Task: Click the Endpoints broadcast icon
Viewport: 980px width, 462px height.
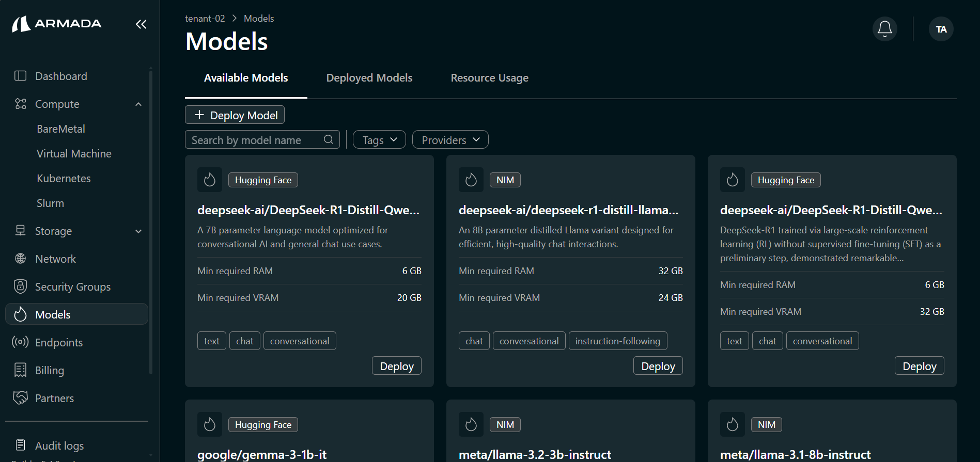Action: 20,342
